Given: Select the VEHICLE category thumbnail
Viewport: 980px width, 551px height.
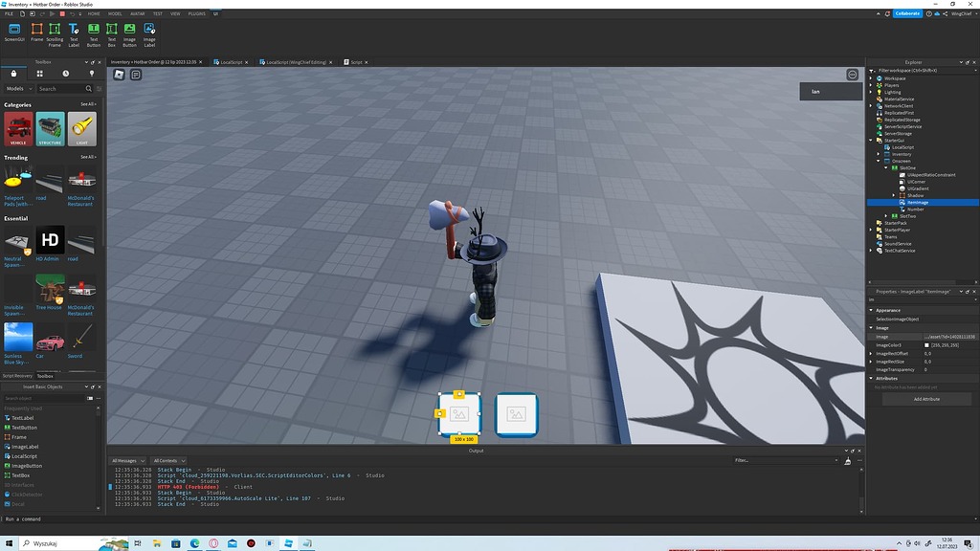Looking at the screenshot, I should coord(18,129).
